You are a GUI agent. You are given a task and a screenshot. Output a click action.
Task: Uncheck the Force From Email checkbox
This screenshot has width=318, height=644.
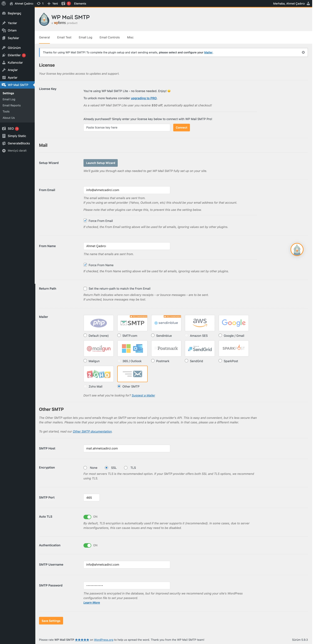click(85, 220)
